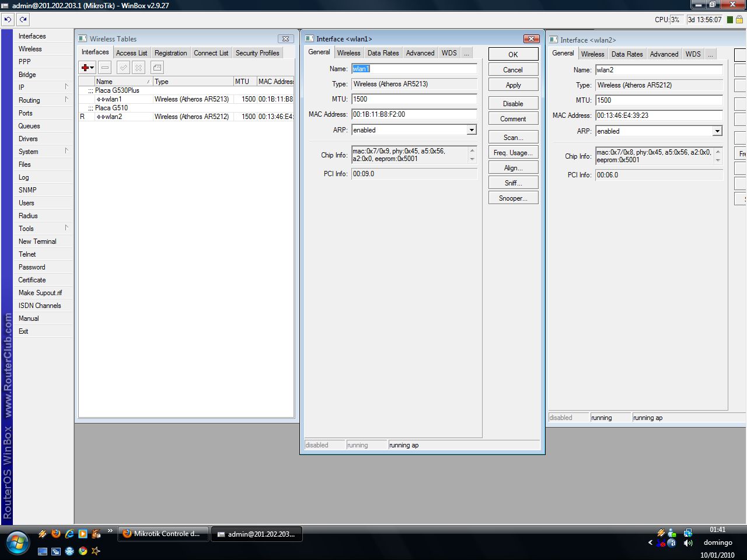
Task: Click the Align... button
Action: 513,168
